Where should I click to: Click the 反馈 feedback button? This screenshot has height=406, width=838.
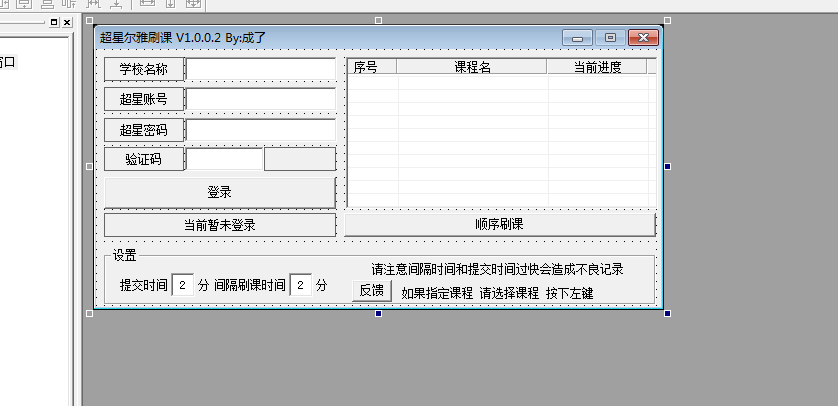(x=371, y=291)
